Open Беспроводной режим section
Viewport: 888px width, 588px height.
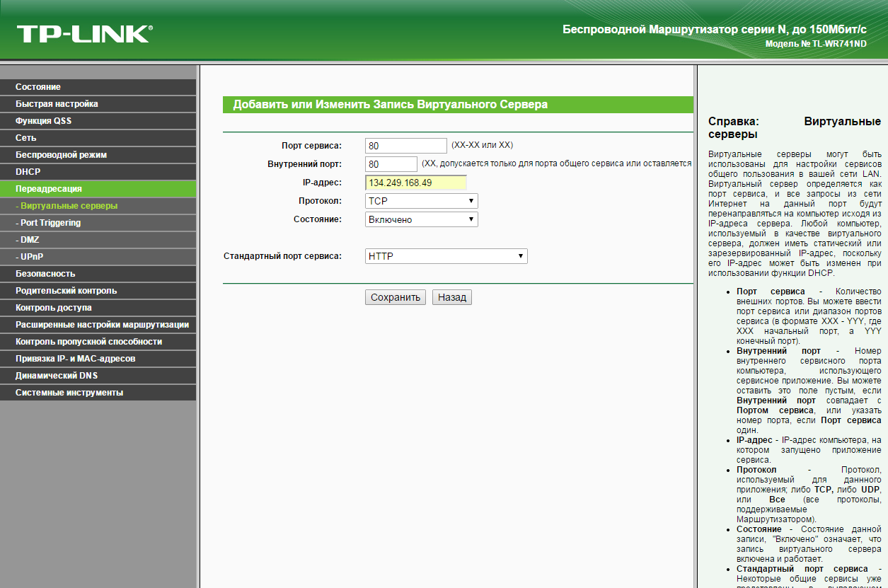coord(98,155)
